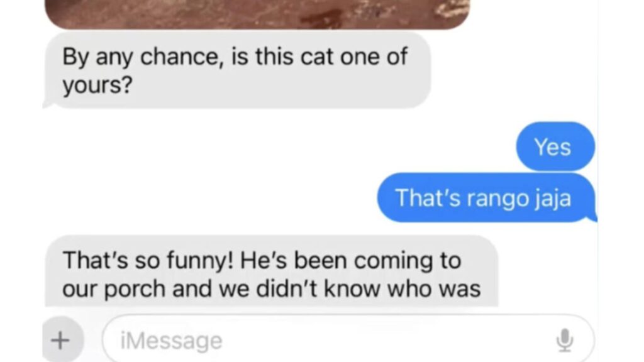Select the "That's rango jaja" blue bubble
This screenshot has height=362, width=644.
(x=487, y=198)
